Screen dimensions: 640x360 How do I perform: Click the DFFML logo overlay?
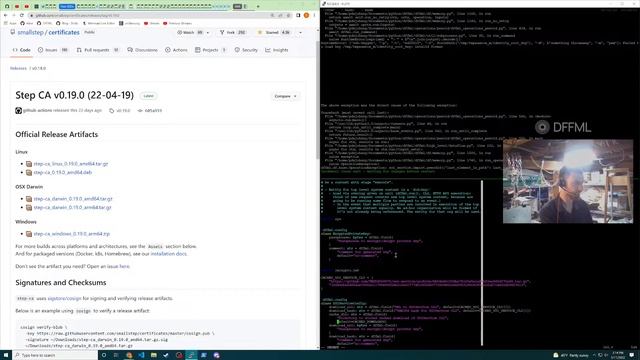563,127
